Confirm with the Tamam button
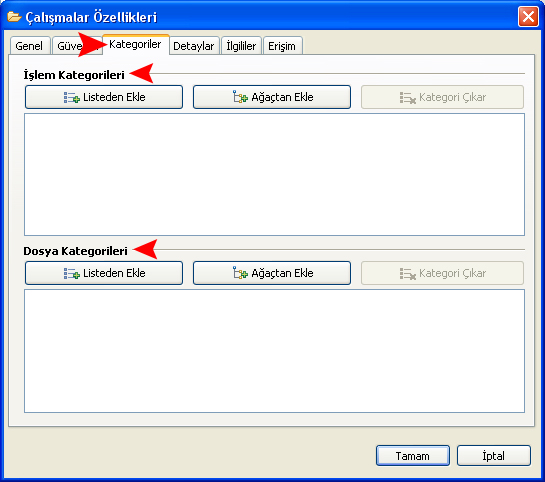Screen dimensions: 545x482 point(413,456)
